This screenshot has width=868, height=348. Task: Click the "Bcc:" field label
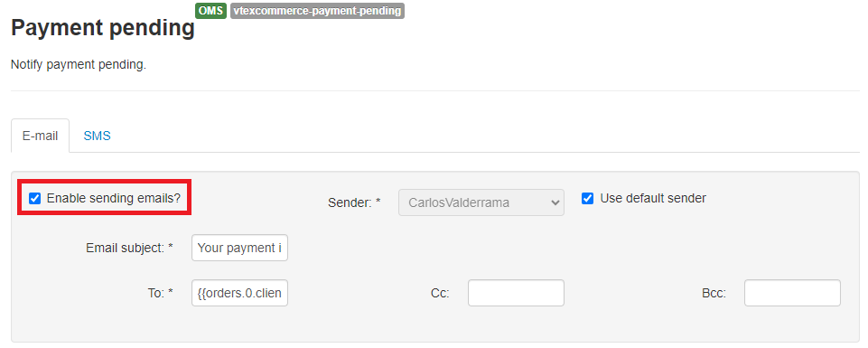714,293
